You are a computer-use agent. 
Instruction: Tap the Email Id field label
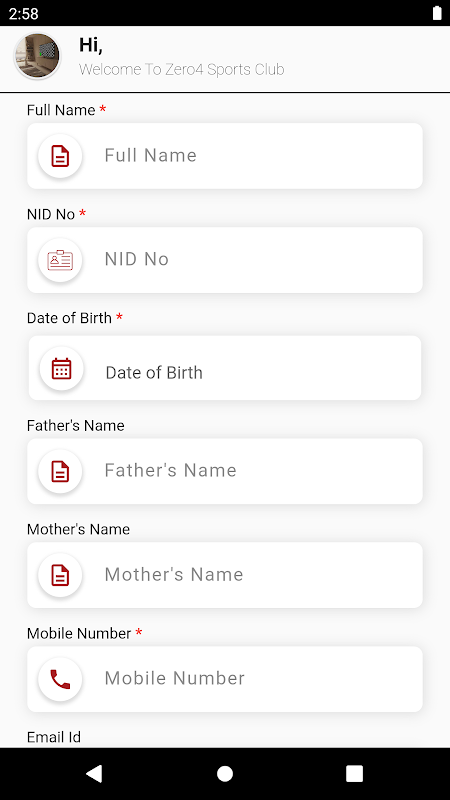pos(54,737)
